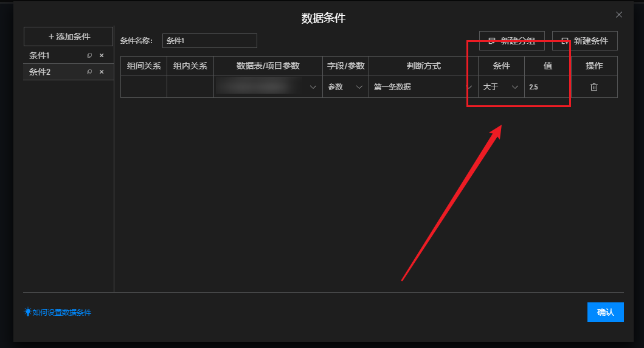Focus the 条件名称 text field
The height and width of the screenshot is (348, 644).
[209, 41]
